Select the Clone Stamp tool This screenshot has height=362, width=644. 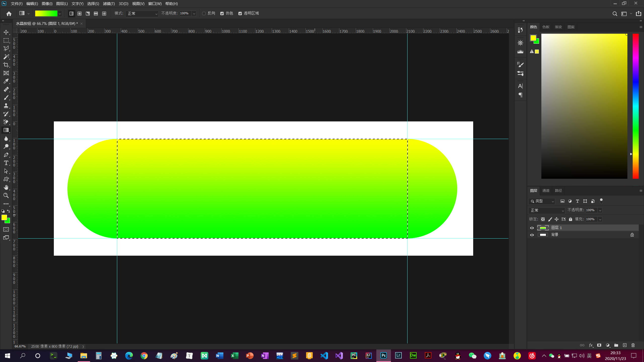(6, 106)
